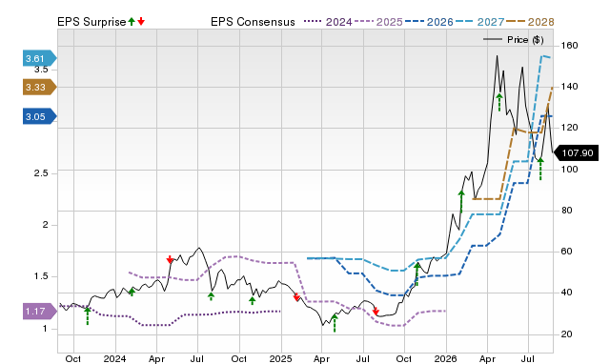Click the 3.5 label on the EPS axis
The width and height of the screenshot is (610, 364).
click(x=41, y=70)
